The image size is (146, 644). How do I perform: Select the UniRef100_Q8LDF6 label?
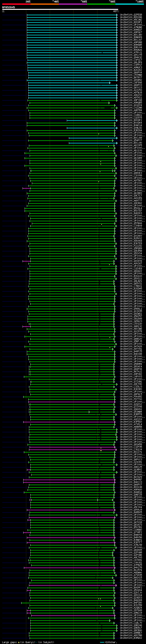[x=131, y=63]
